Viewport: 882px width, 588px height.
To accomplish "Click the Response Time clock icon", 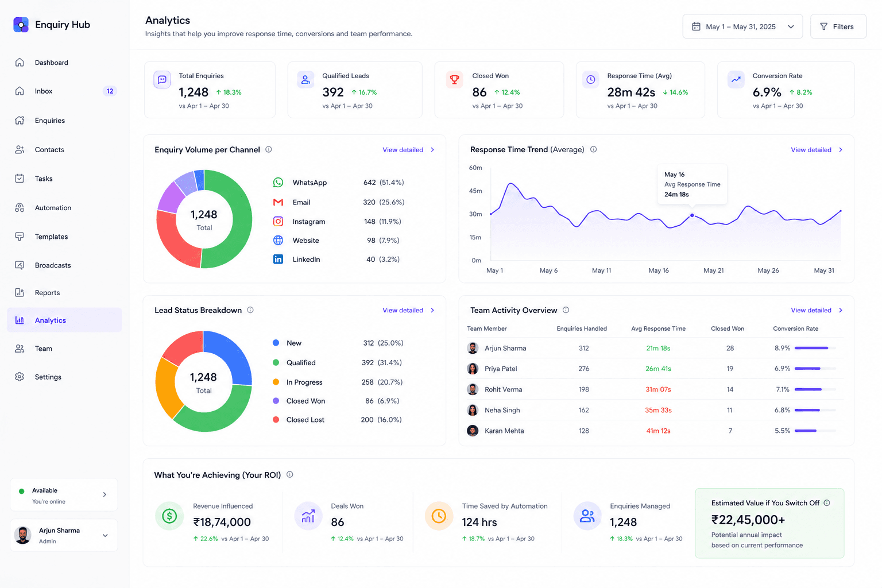I will click(591, 80).
